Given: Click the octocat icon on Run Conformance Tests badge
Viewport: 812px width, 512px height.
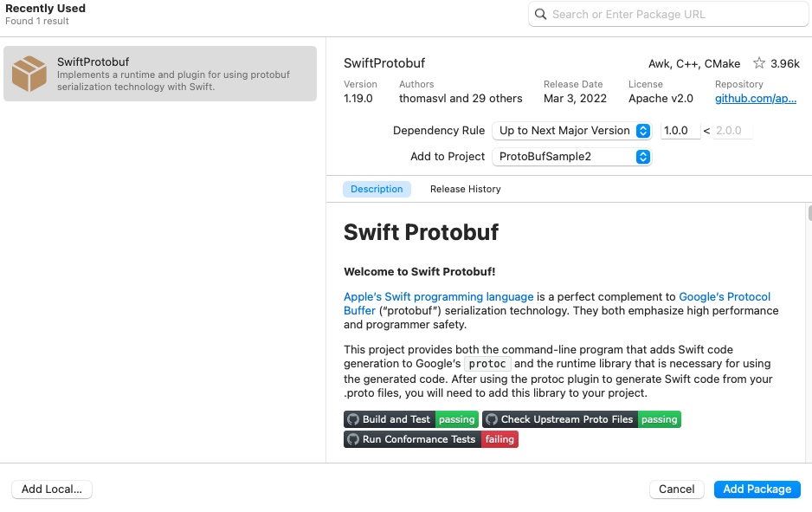Looking at the screenshot, I should click(353, 439).
